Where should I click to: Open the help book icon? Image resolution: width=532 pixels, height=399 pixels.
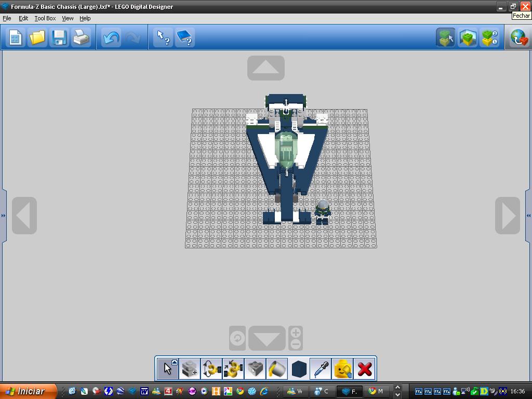tap(185, 37)
